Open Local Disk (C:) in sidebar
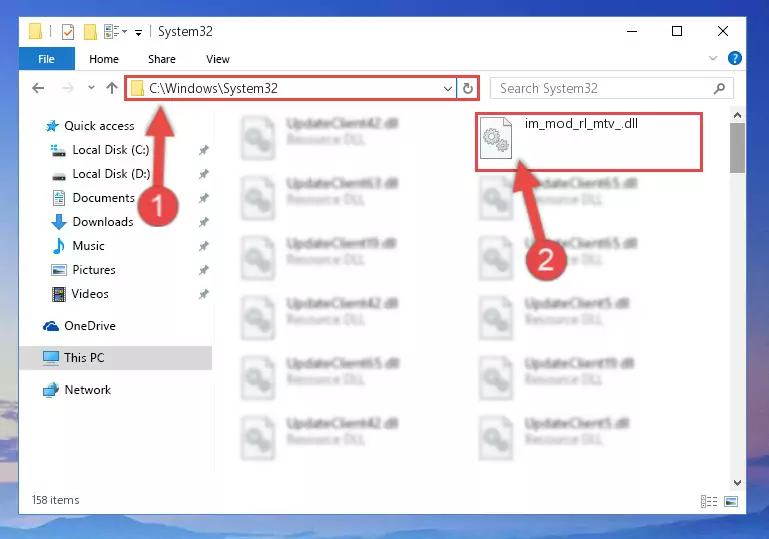Viewport: 769px width, 539px height. pos(111,150)
